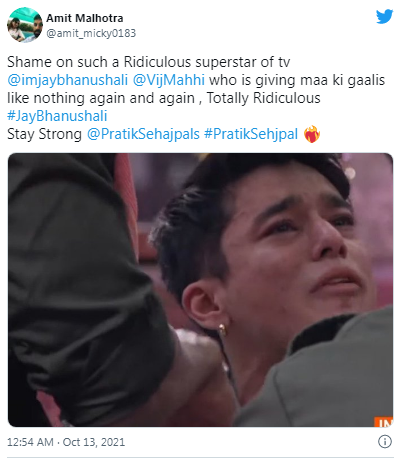The width and height of the screenshot is (400, 461).
Task: Open the @VijMahhi mention
Action: 169,80
